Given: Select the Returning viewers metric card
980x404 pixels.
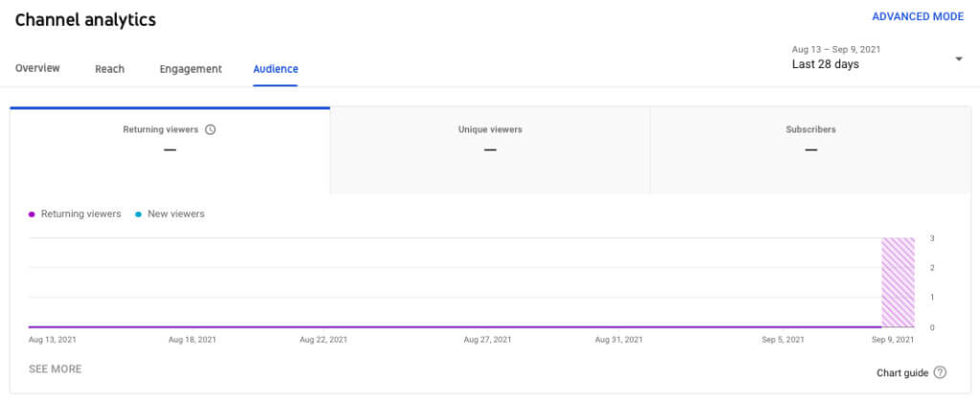Looking at the screenshot, I should coord(169,149).
